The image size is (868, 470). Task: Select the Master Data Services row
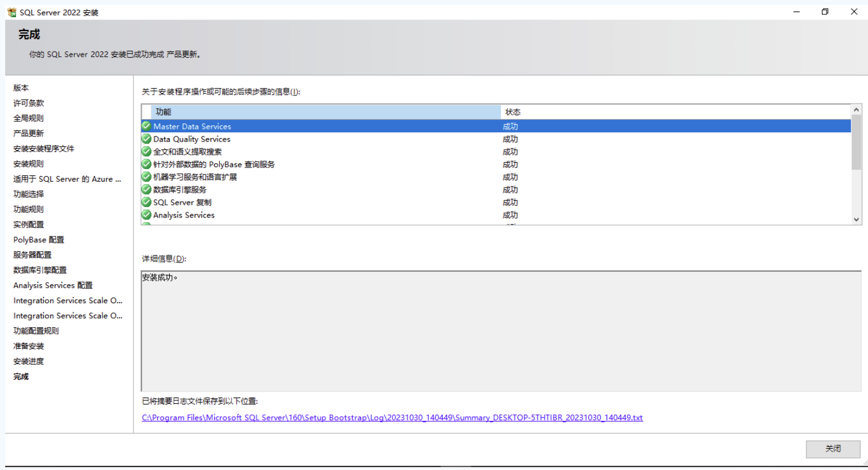tap(496, 126)
